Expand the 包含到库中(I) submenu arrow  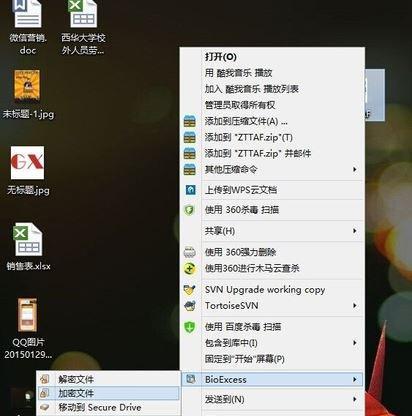pyautogui.click(x=355, y=343)
